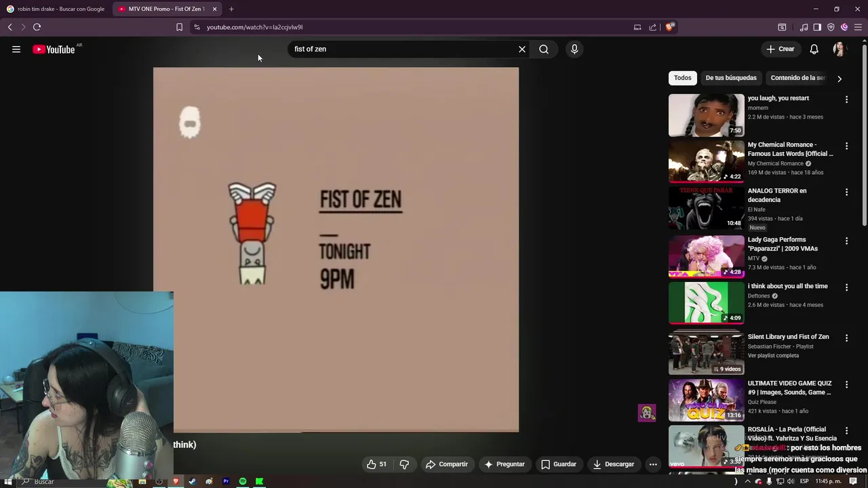This screenshot has height=488, width=868.
Task: Open the My Chemical Romance channel name
Action: tap(775, 163)
